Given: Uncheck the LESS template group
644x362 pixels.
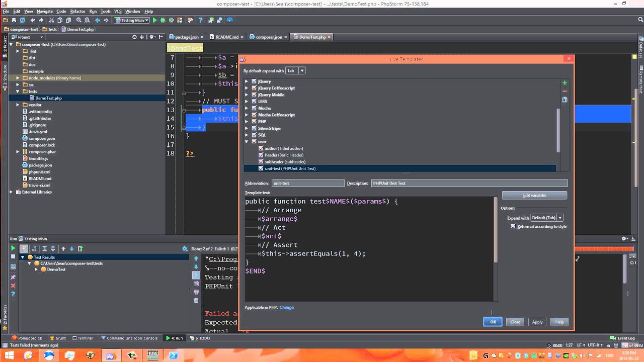Looking at the screenshot, I should coord(254,102).
